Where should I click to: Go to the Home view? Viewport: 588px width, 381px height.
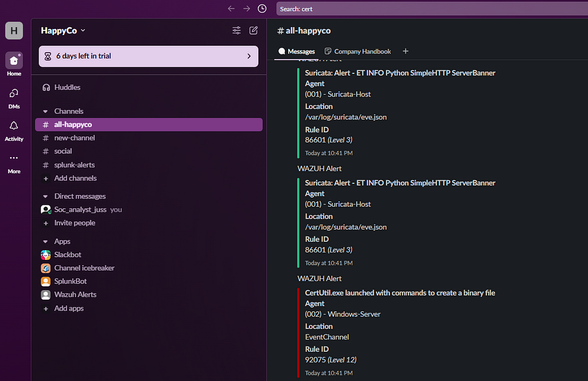coord(14,64)
